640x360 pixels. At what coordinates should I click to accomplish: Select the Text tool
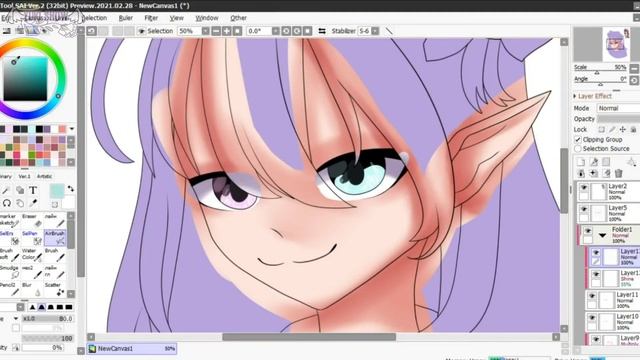pyautogui.click(x=33, y=190)
